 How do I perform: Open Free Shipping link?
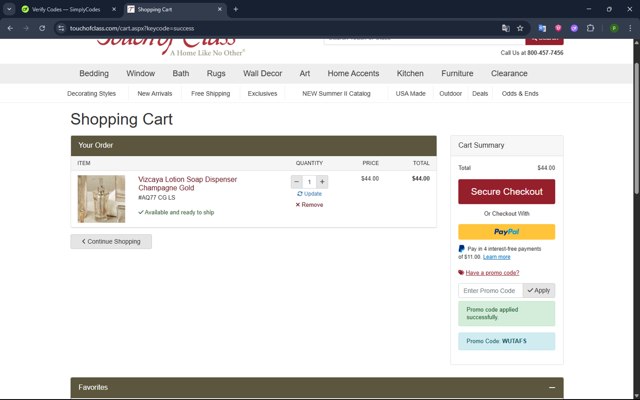pos(211,93)
